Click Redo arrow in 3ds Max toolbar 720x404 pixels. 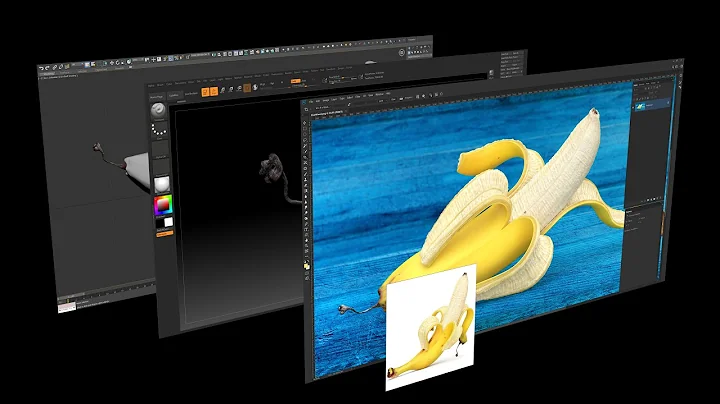47,67
